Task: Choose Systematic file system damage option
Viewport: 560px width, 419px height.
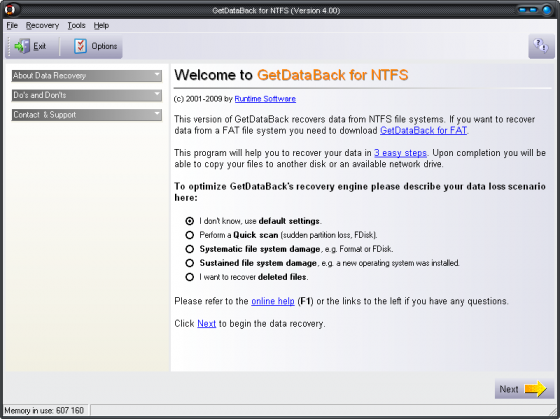Action: pyautogui.click(x=189, y=249)
